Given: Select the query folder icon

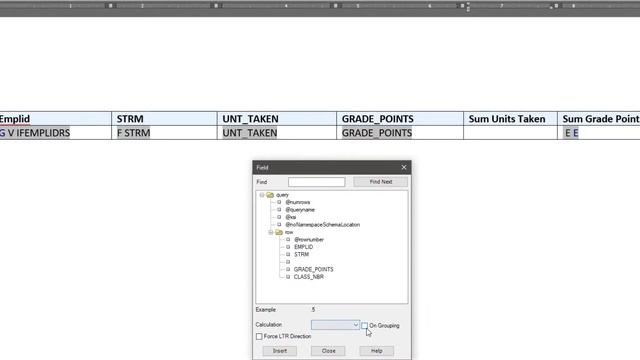Looking at the screenshot, I should [x=270, y=195].
